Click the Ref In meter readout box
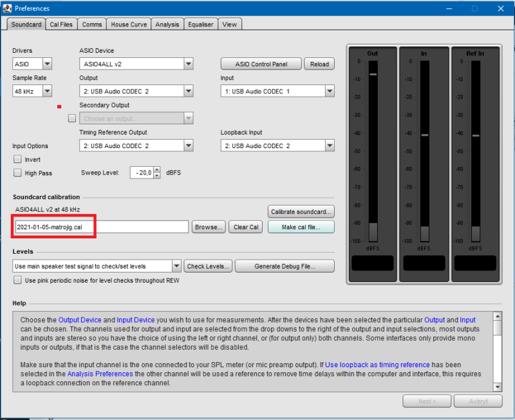 [x=475, y=263]
